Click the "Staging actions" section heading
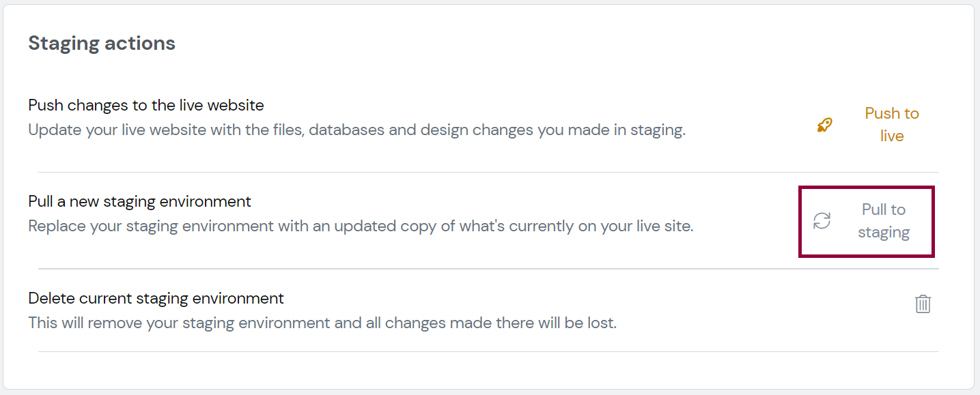The height and width of the screenshot is (395, 980). [x=102, y=43]
